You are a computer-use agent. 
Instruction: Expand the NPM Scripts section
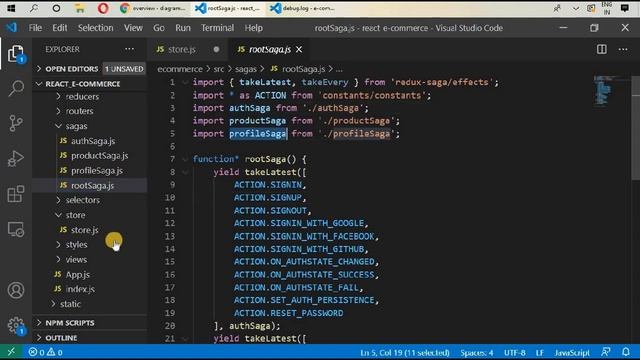[90, 323]
